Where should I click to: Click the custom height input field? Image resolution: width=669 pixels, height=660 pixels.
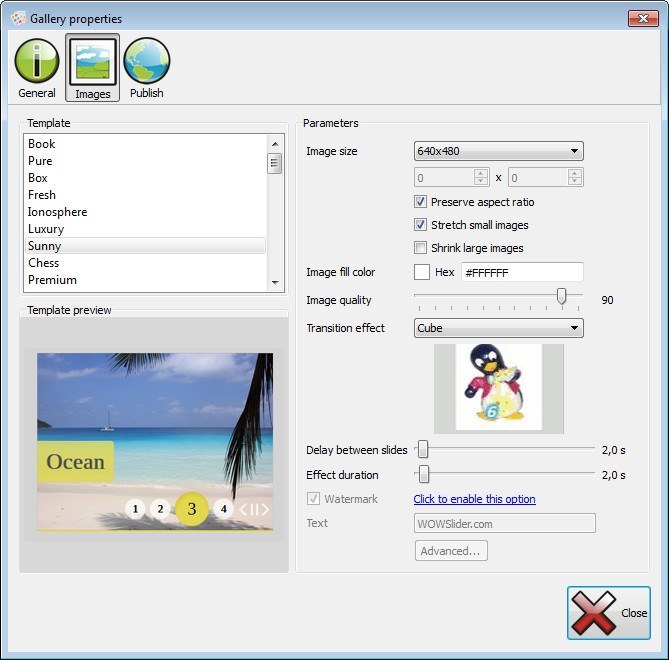pyautogui.click(x=538, y=177)
